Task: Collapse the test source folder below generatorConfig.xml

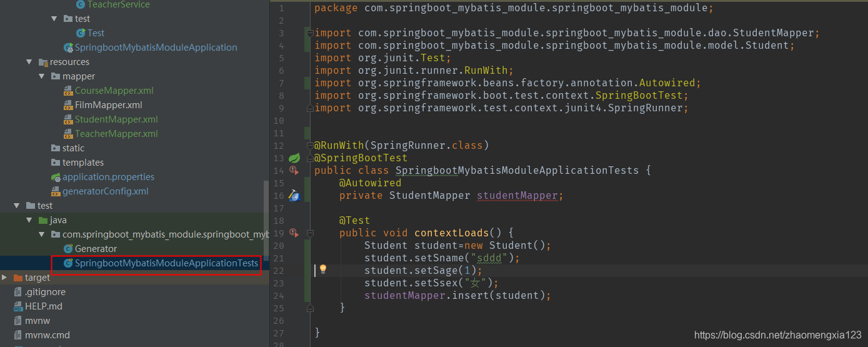Action: 17,206
